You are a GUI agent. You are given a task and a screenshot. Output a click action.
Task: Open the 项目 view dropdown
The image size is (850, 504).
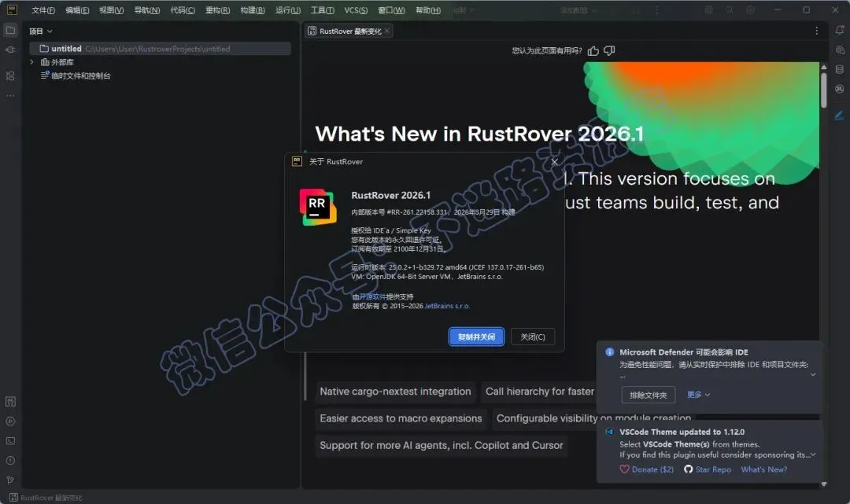coord(41,31)
